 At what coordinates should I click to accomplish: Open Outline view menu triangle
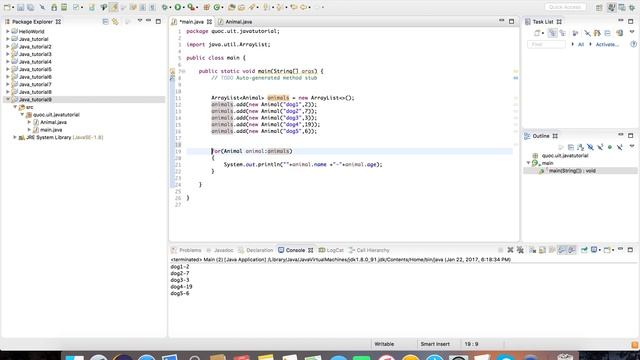[632, 146]
